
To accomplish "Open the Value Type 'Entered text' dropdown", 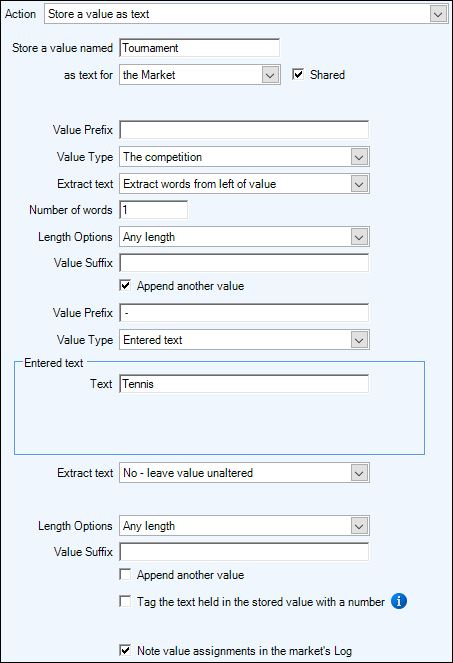I will (x=244, y=340).
